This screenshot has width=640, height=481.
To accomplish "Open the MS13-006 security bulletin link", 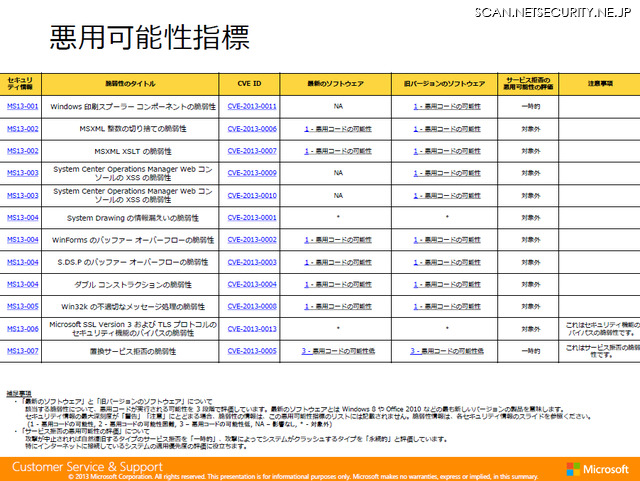I will (x=22, y=329).
